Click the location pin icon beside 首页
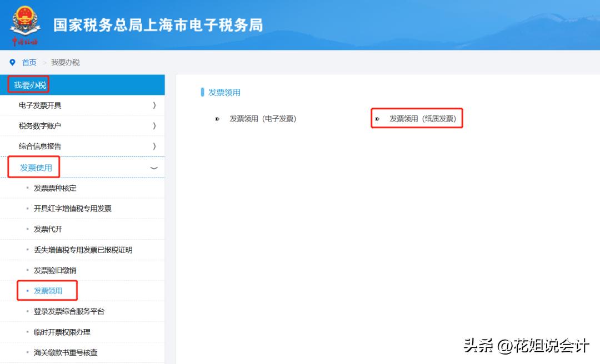The height and width of the screenshot is (364, 600). pos(12,62)
